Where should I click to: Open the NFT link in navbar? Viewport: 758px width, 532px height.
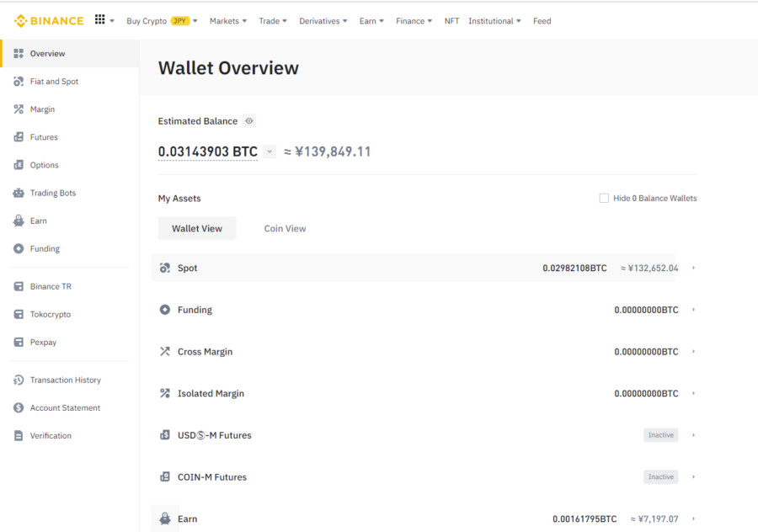[x=451, y=21]
